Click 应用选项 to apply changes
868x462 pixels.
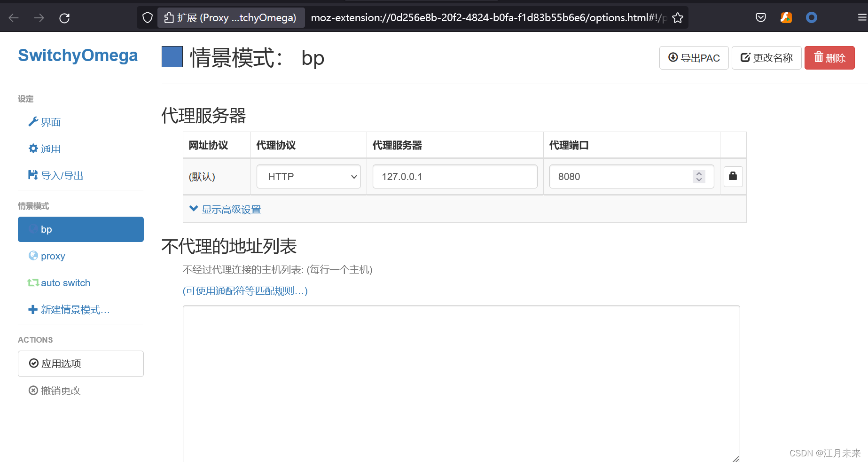point(81,364)
